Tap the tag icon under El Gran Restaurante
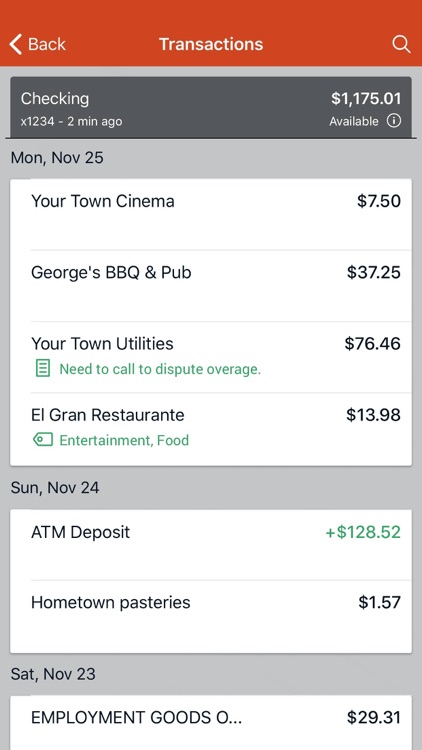The height and width of the screenshot is (750, 422). click(43, 440)
